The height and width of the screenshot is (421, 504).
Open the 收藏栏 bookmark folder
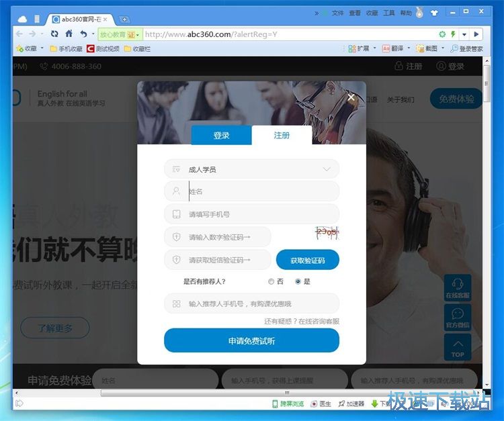[x=137, y=49]
